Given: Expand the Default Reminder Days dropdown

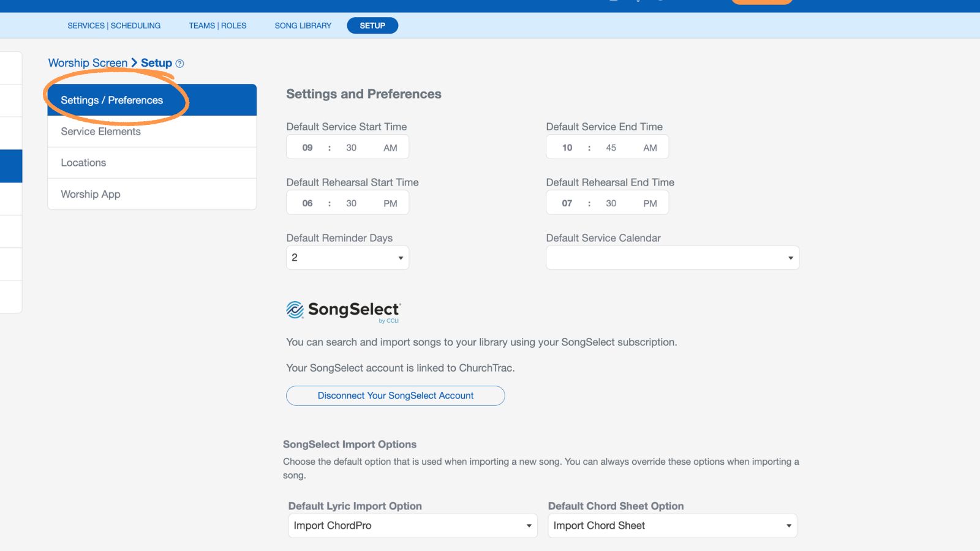Looking at the screenshot, I should 347,257.
